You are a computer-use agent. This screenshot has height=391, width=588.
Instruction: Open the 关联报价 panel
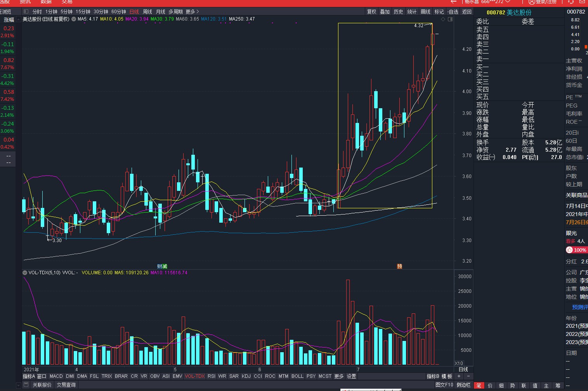pos(42,385)
